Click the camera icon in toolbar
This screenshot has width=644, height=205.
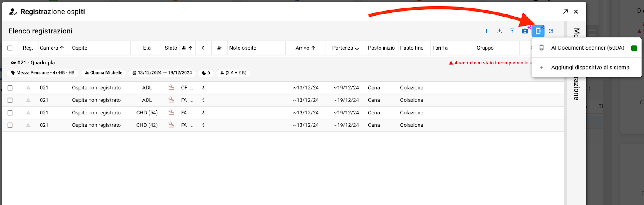coord(525,31)
